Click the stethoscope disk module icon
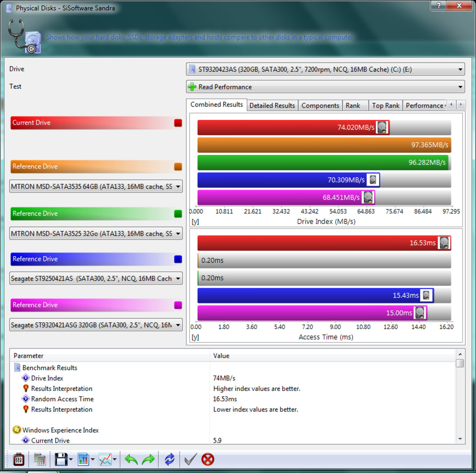 pyautogui.click(x=24, y=37)
